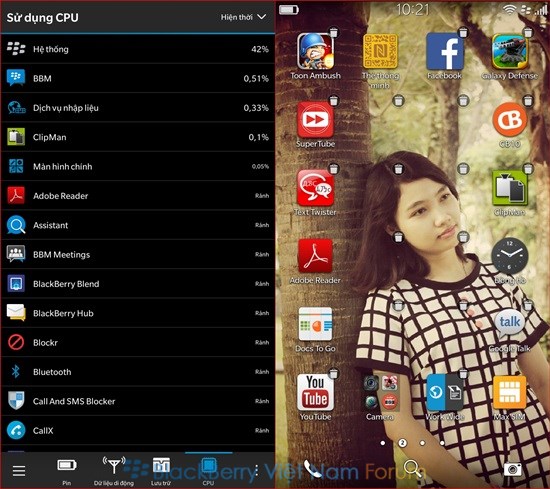Tap the 10:21 clock in status bar
Screen dimensions: 550x489
click(x=412, y=9)
